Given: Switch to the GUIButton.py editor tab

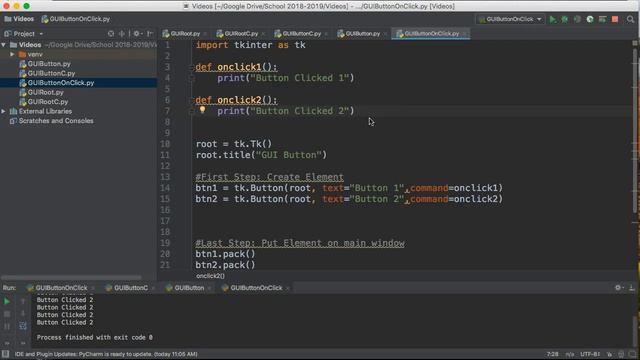Looking at the screenshot, I should (x=362, y=33).
